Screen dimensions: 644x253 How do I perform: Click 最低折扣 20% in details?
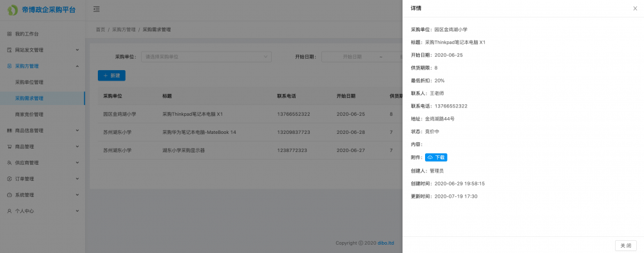(439, 80)
